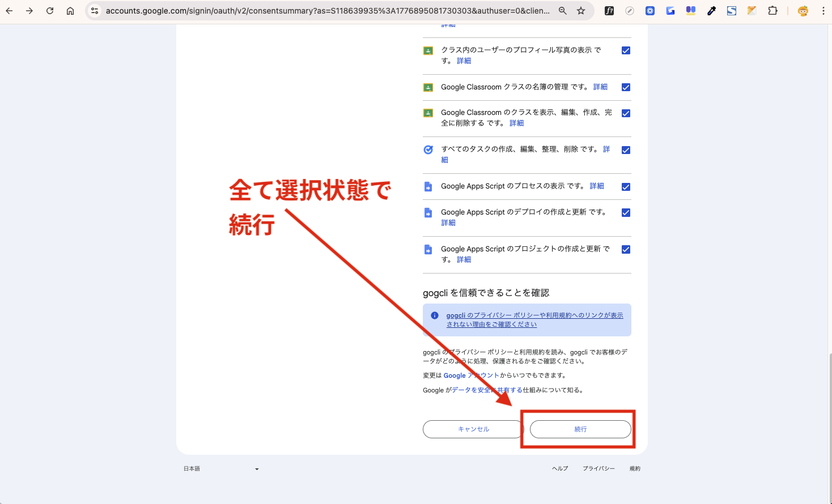Open the 規約 footer link
The height and width of the screenshot is (504, 832).
pos(635,468)
